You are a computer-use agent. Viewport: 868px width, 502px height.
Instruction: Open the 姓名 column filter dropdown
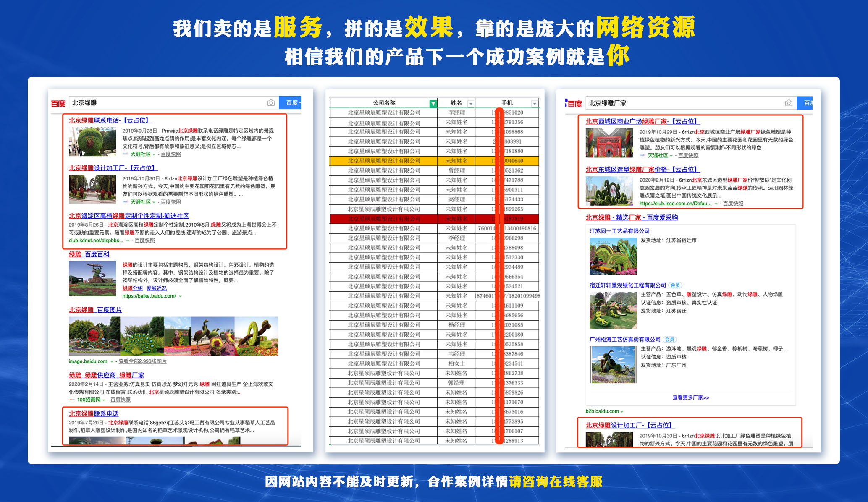[x=471, y=103]
